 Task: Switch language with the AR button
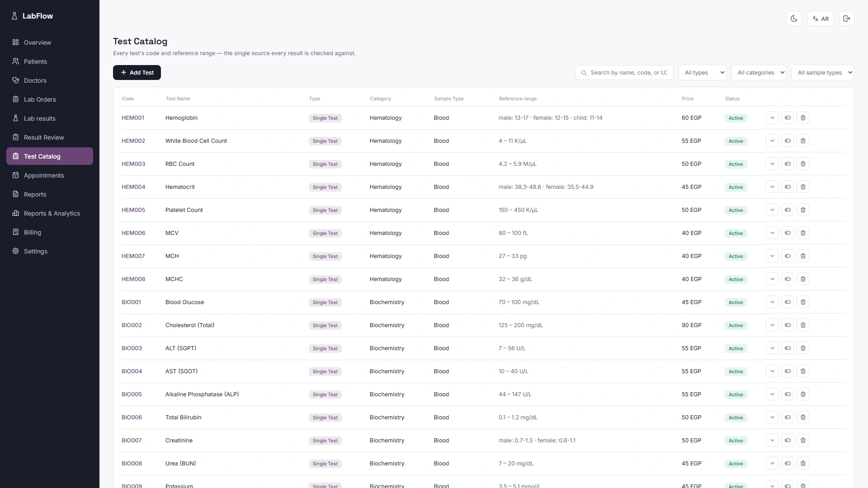point(820,19)
